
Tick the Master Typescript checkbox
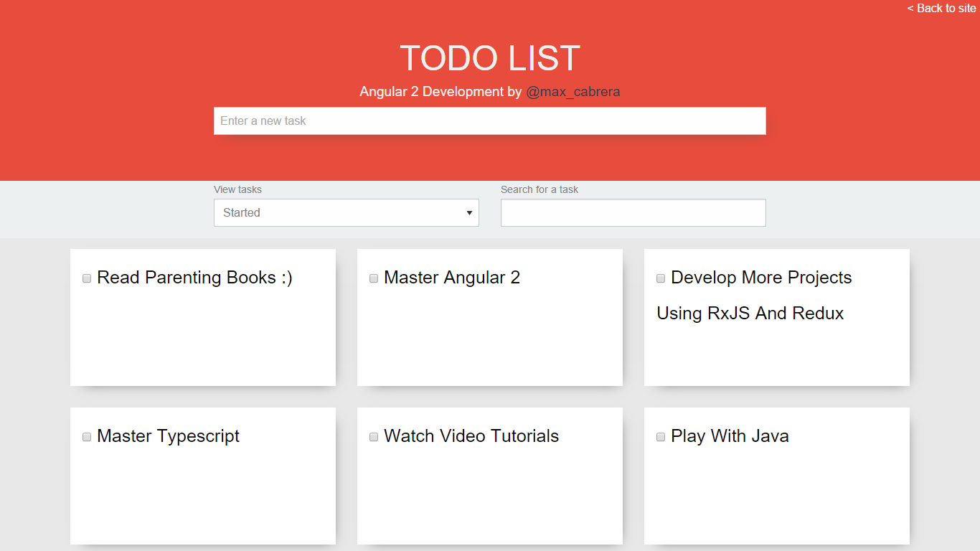click(86, 436)
